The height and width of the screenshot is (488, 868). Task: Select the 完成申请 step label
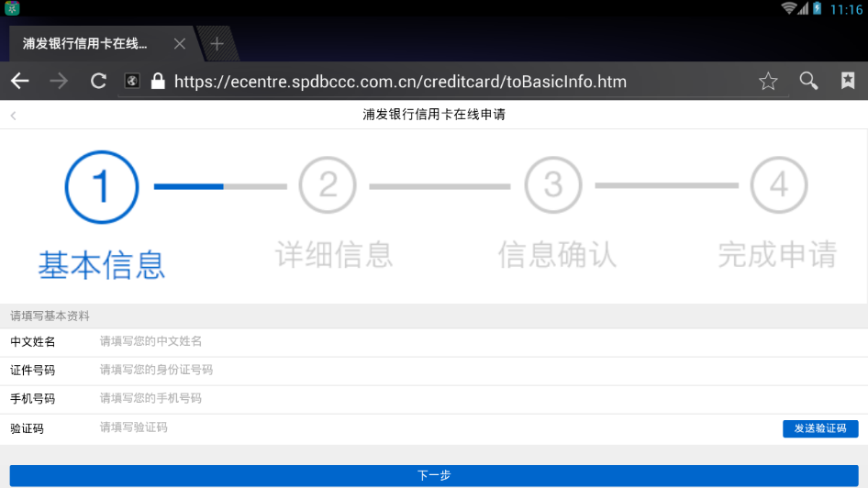(x=777, y=254)
